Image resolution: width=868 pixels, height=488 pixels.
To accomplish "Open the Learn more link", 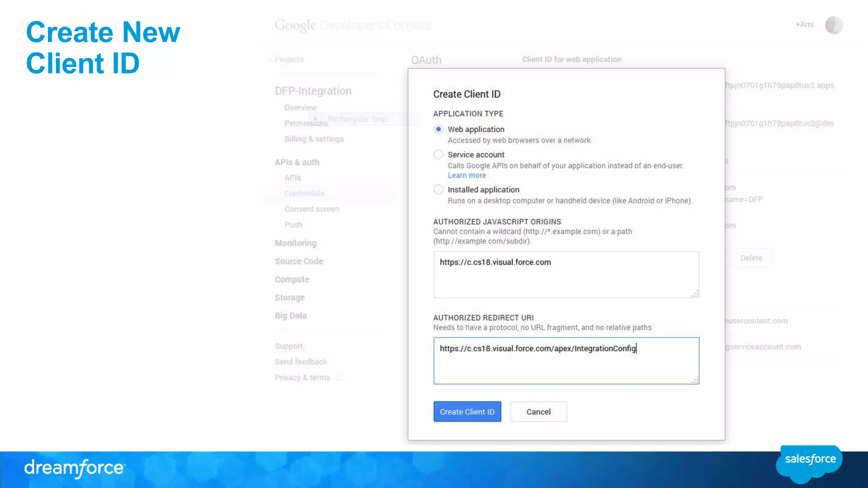I will pyautogui.click(x=467, y=175).
